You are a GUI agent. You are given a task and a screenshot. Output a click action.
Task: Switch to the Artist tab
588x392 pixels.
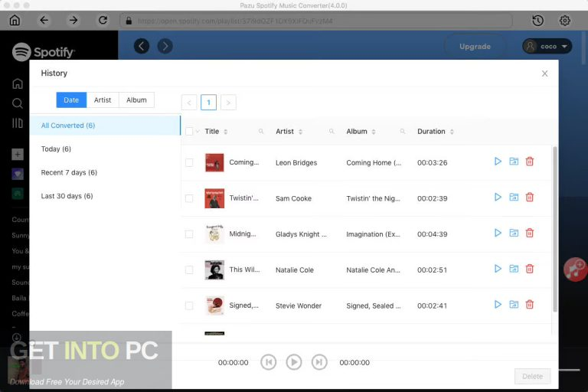[x=103, y=100]
